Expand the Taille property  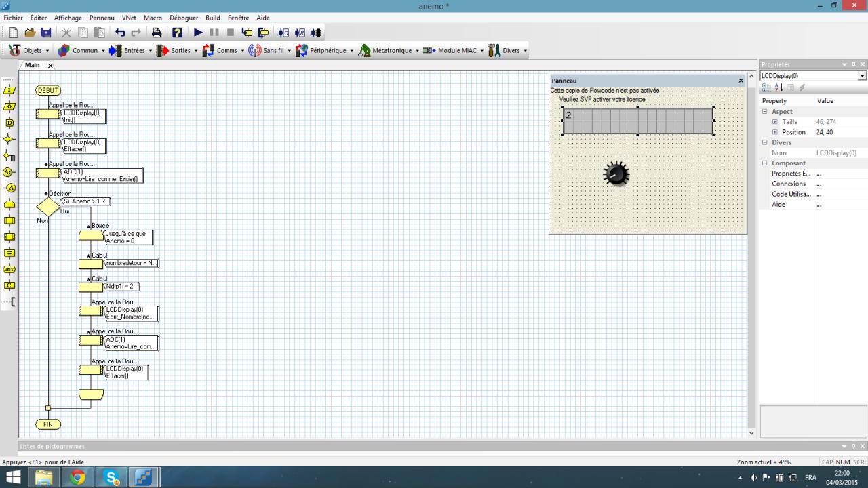coord(775,122)
